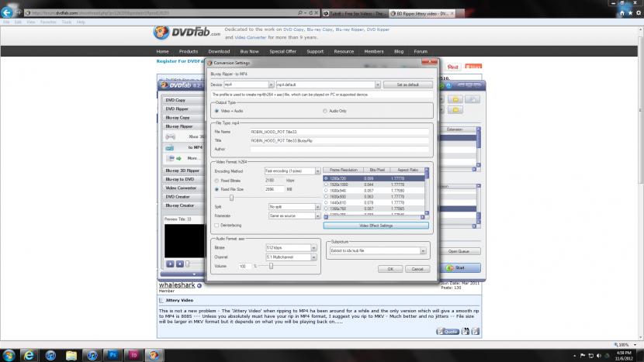Open InDesign from the taskbar
644x362 pixels.
pyautogui.click(x=133, y=355)
